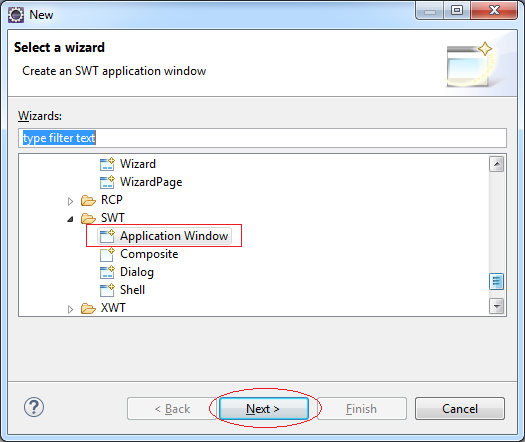The width and height of the screenshot is (525, 442).
Task: Click the type filter text field
Action: tap(262, 138)
